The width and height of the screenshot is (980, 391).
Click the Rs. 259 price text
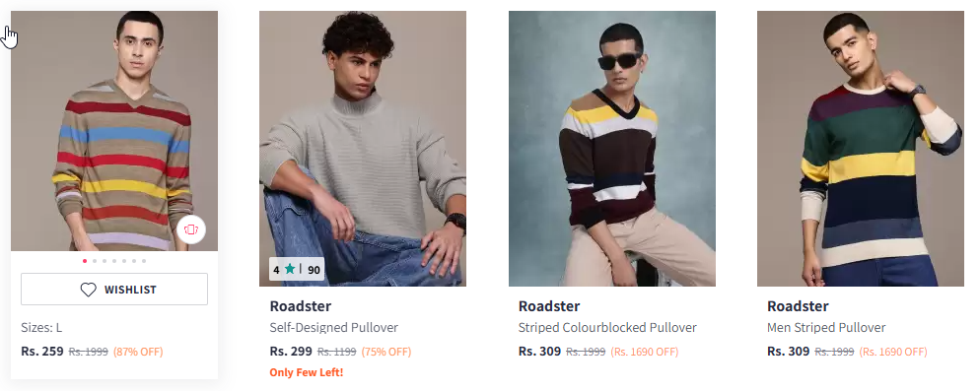(42, 351)
